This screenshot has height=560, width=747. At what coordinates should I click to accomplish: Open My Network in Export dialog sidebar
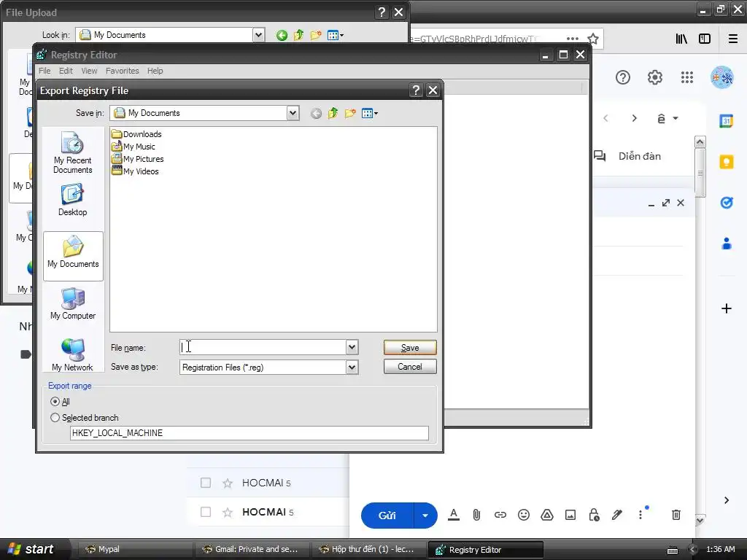(72, 355)
